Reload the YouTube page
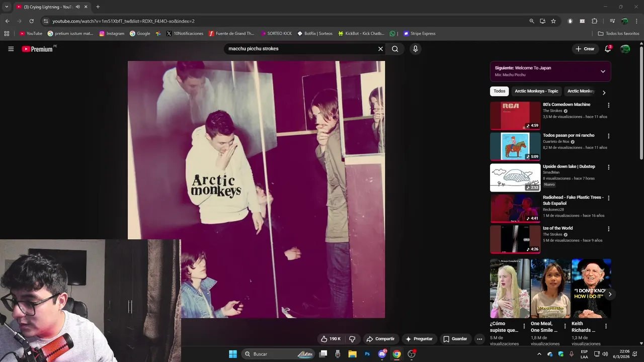This screenshot has width=644, height=362. point(31,21)
